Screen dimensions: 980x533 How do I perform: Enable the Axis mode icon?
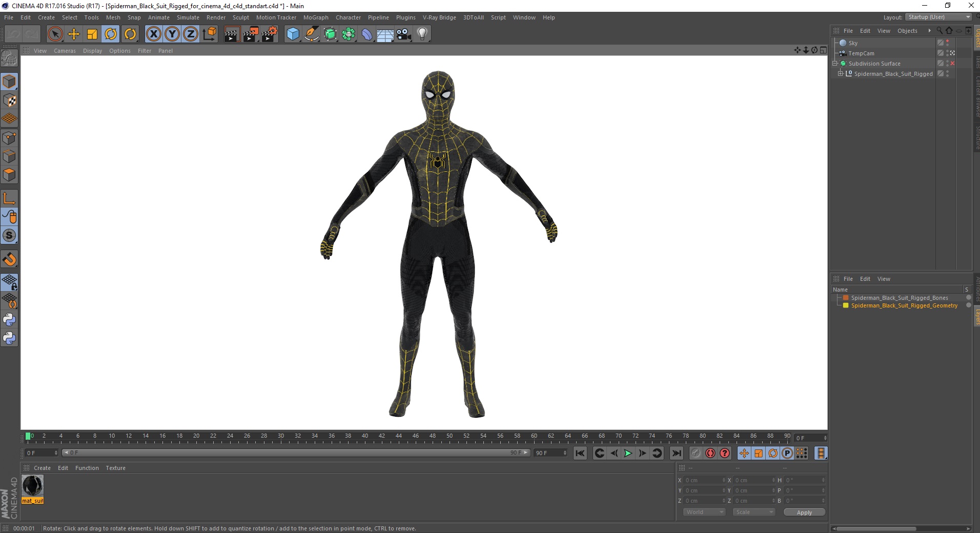click(x=9, y=198)
